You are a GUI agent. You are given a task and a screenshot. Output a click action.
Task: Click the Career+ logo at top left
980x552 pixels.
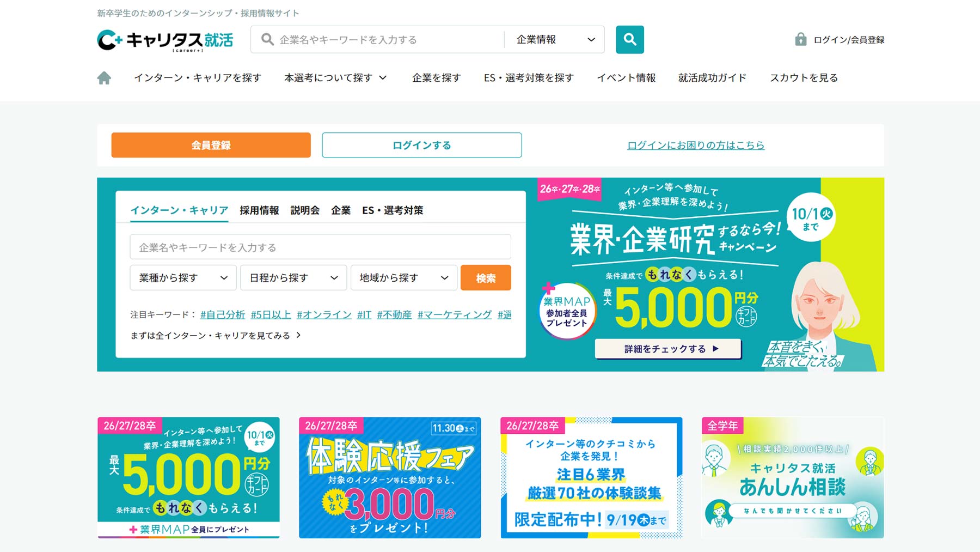(x=165, y=40)
